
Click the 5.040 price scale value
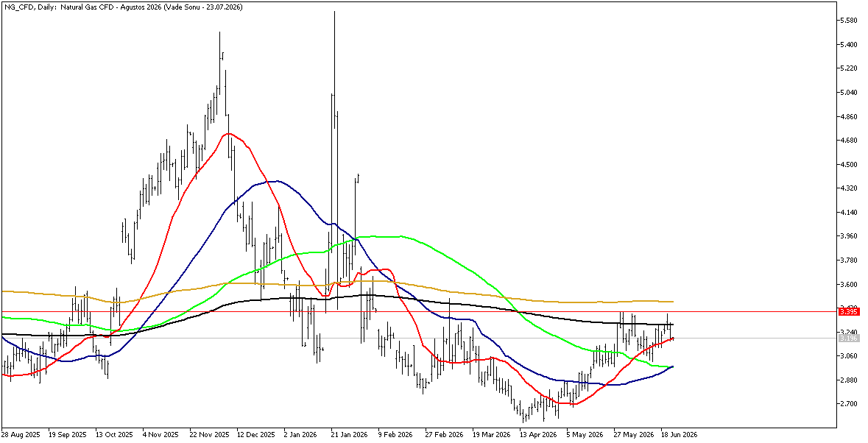pyautogui.click(x=849, y=93)
